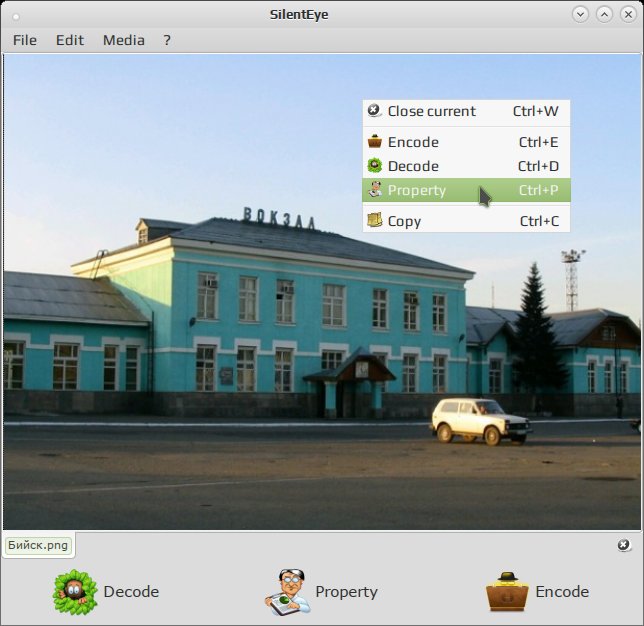This screenshot has width=644, height=626.
Task: Click the green Decode icon in context menu
Action: point(375,166)
